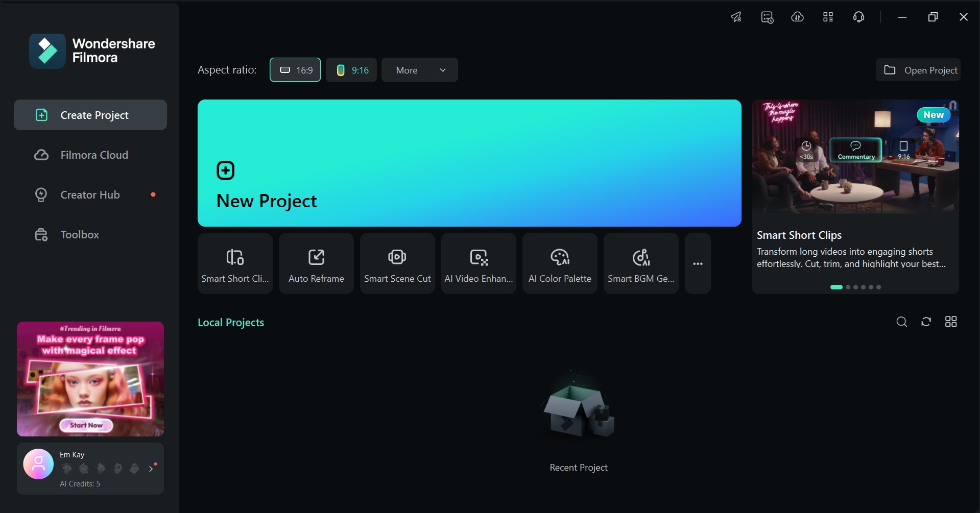This screenshot has width=980, height=513.
Task: Open the trending magical effect banner
Action: (x=90, y=379)
